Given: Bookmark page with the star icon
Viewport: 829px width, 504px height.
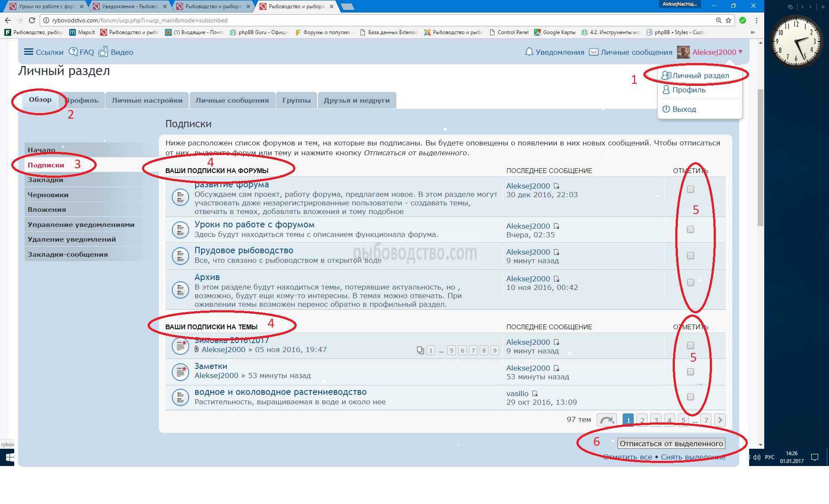Looking at the screenshot, I should (x=728, y=20).
